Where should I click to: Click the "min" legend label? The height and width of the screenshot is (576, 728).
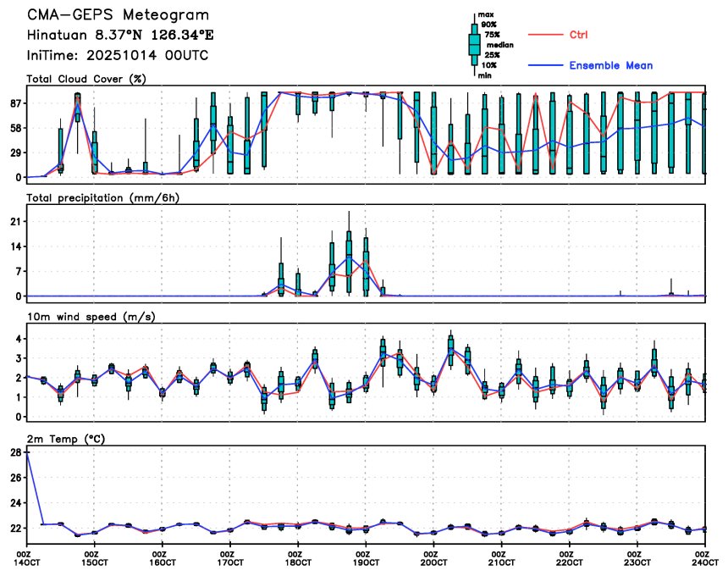click(485, 75)
